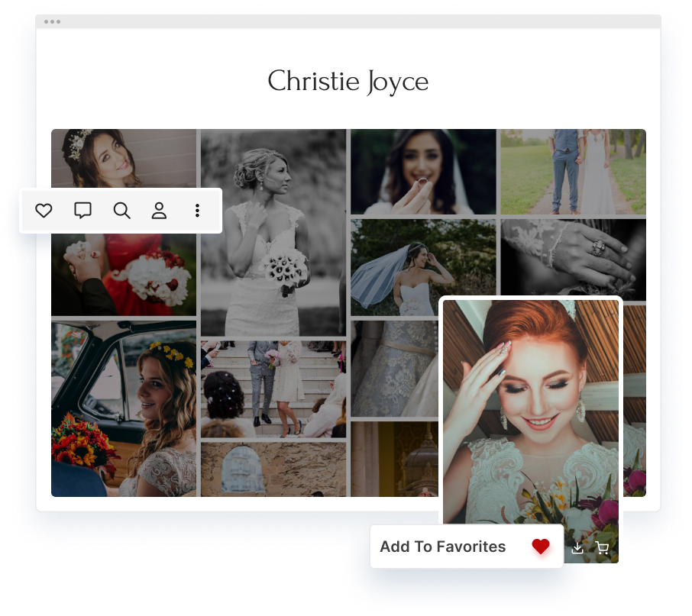Viewport: 692px width, 616px height.
Task: Click the heart icon in the toolbar
Action: 44,211
